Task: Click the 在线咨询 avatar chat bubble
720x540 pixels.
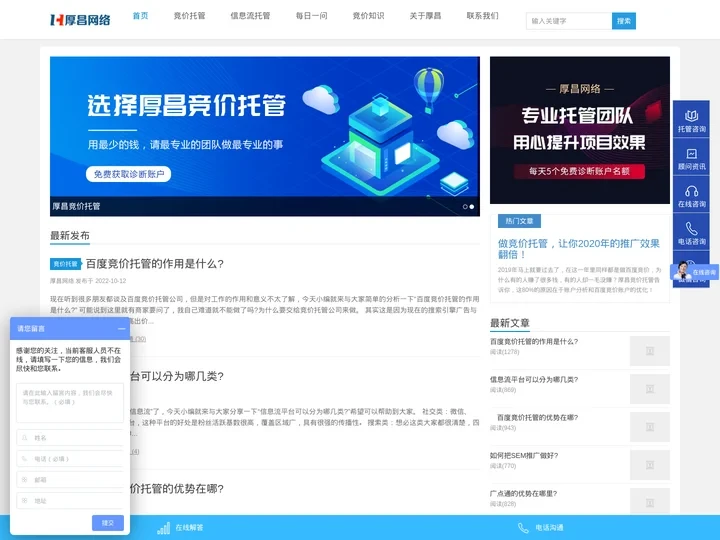Action: pyautogui.click(x=694, y=271)
